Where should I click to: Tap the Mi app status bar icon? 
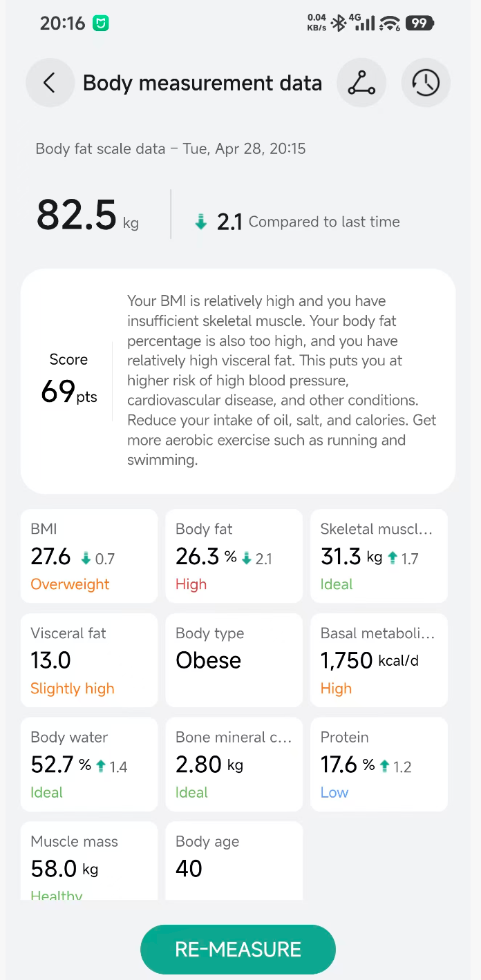101,23
